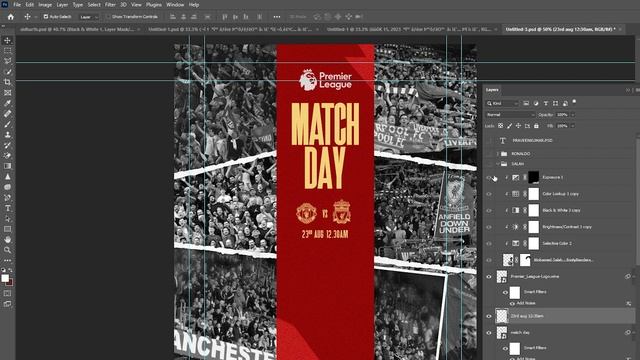Image resolution: width=640 pixels, height=360 pixels.
Task: Click Lock image pixels brush icon
Action: click(509, 126)
